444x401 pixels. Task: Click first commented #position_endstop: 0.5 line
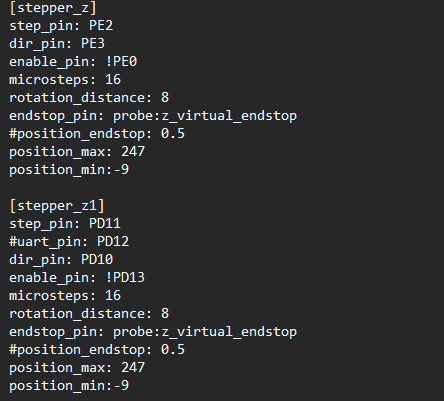click(x=97, y=134)
